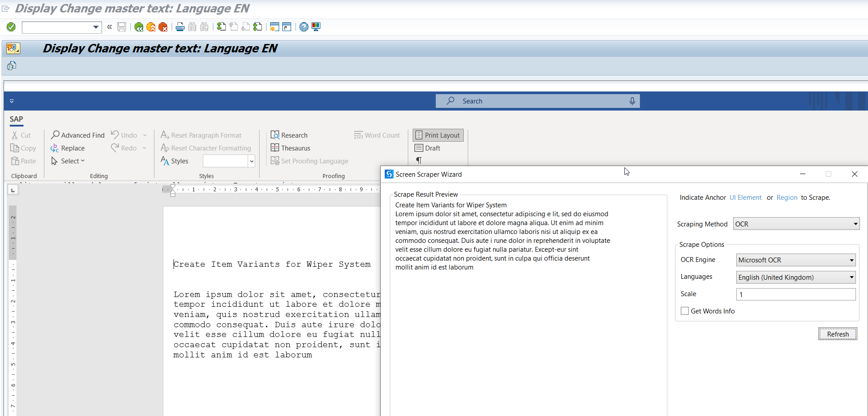Image resolution: width=868 pixels, height=416 pixels.
Task: Click inside the Search box
Action: (537, 101)
